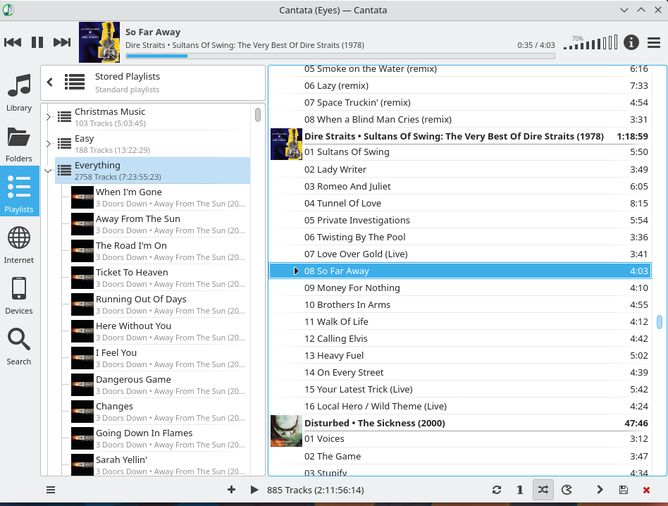668x506 pixels.
Task: Play selection with bottom play icon
Action: coord(254,490)
